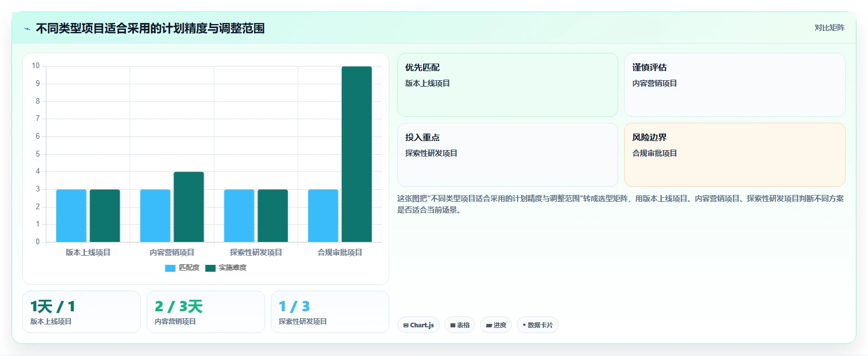
Task: Click the 版本上线项目 匹配度 blue bar
Action: coord(71,216)
